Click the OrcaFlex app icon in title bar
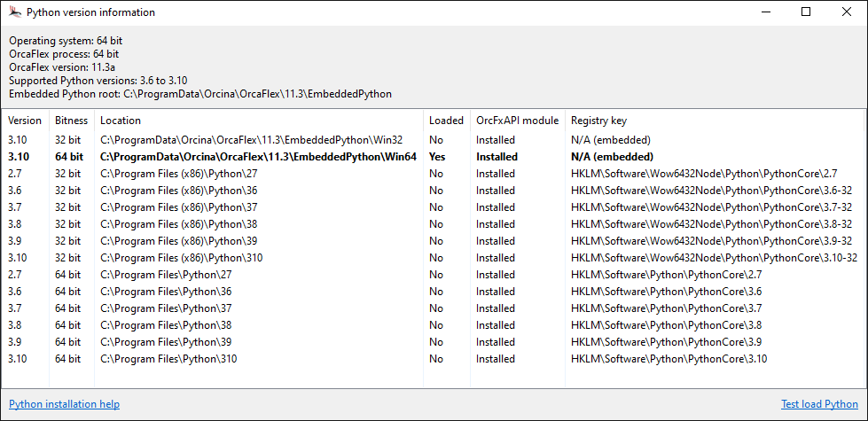The image size is (868, 421). click(x=14, y=12)
